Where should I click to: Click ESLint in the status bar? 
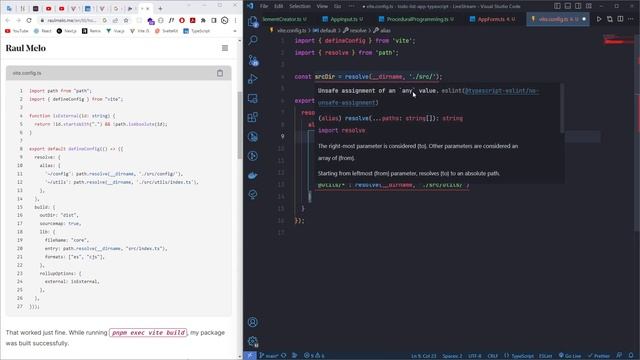click(546, 356)
